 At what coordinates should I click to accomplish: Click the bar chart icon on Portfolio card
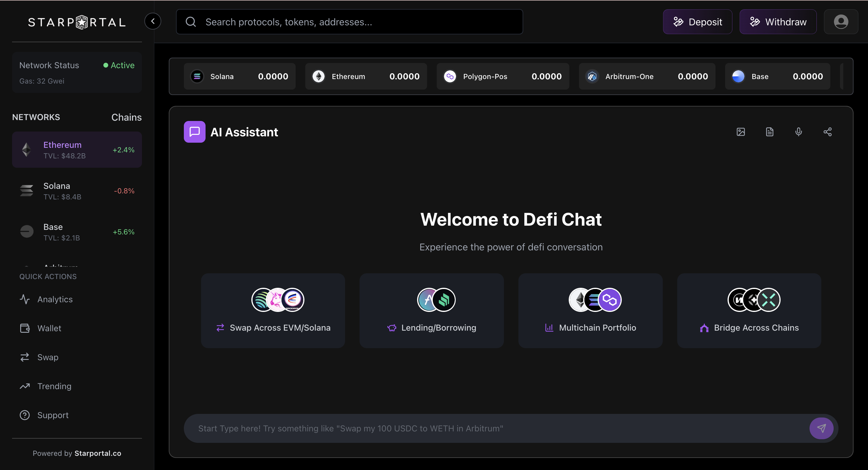[549, 328]
